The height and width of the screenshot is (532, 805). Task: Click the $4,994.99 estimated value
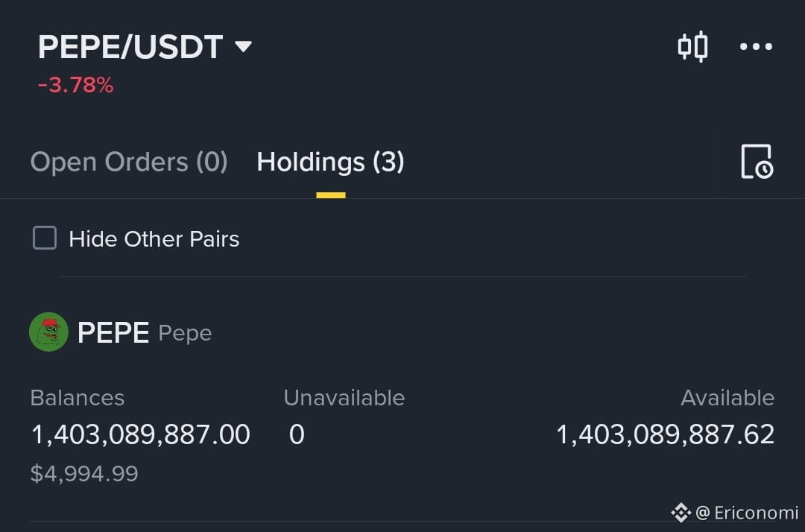pos(84,474)
